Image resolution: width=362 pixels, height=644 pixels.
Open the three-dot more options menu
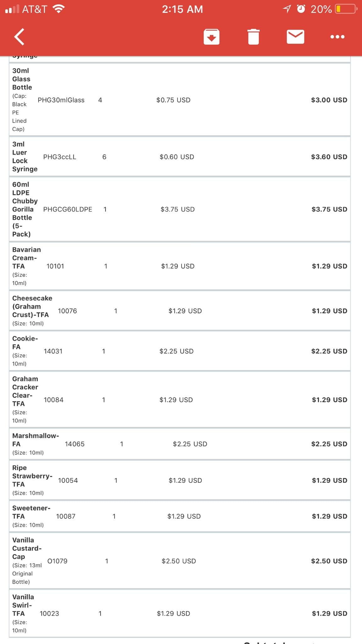pyautogui.click(x=337, y=37)
